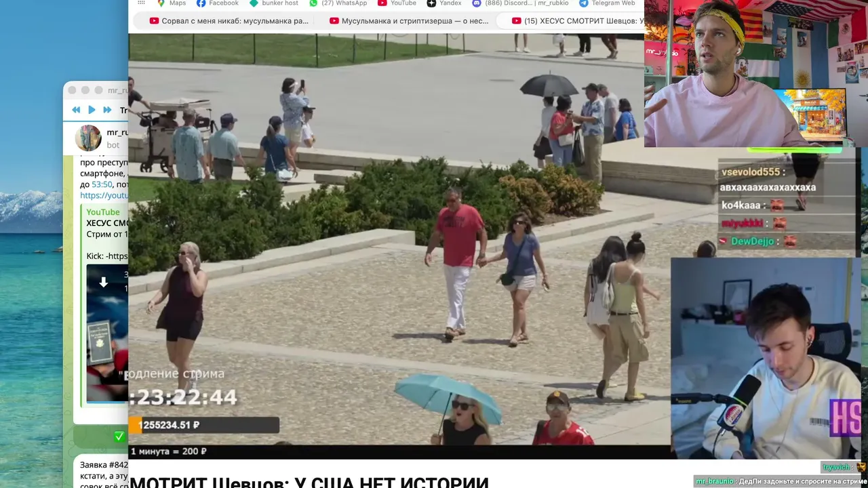
Task: Click the emote next to ko4kaaa
Action: 776,205
